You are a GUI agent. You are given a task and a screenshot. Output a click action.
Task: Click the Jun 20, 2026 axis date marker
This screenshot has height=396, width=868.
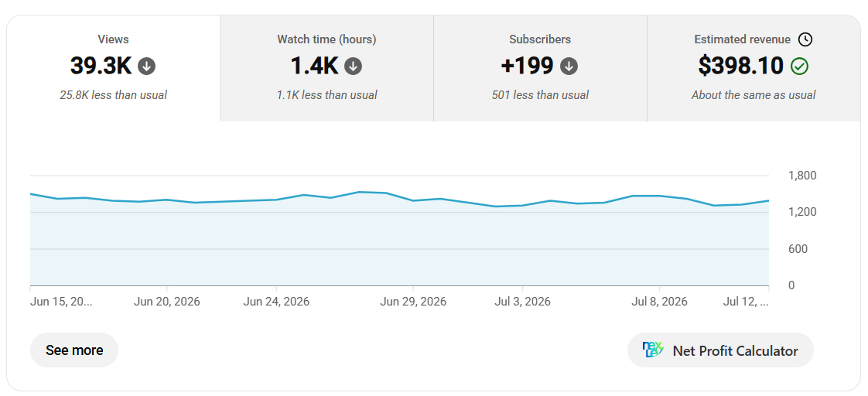point(166,302)
